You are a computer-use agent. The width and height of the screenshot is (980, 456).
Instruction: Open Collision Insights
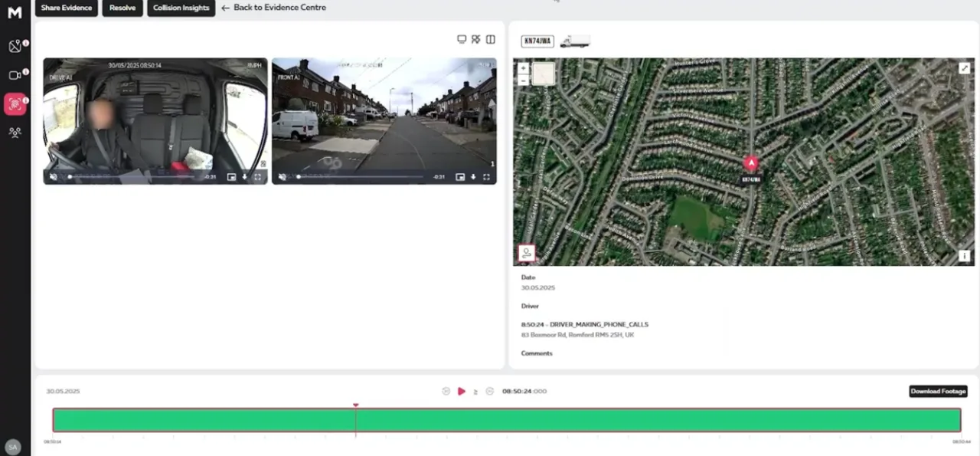(181, 8)
